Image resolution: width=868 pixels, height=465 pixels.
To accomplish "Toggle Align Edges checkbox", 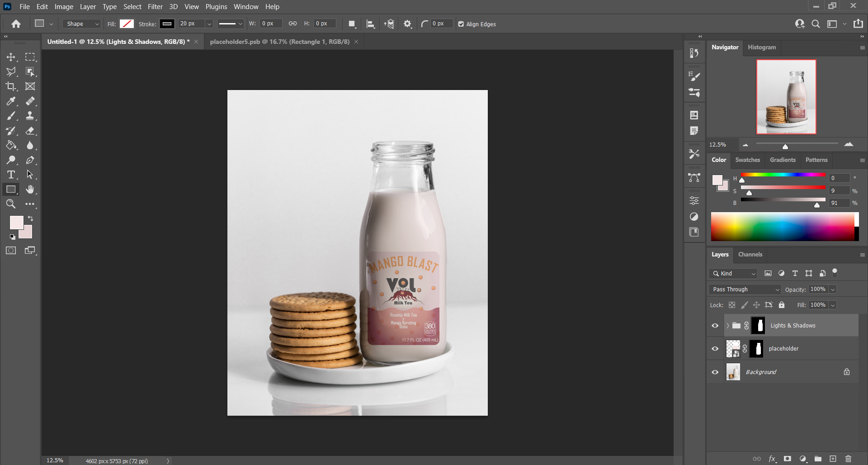I will [x=461, y=24].
